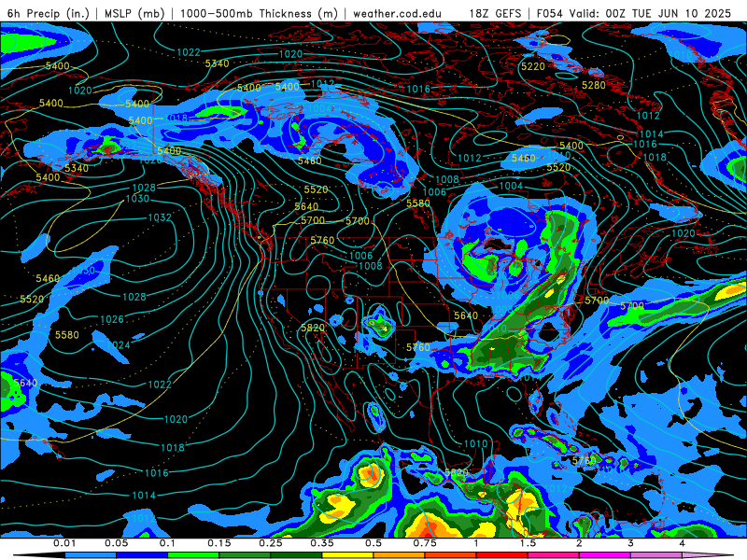Image resolution: width=747 pixels, height=560 pixels.
Task: Click the 1026 pressure contour label
Action: pyautogui.click(x=112, y=319)
